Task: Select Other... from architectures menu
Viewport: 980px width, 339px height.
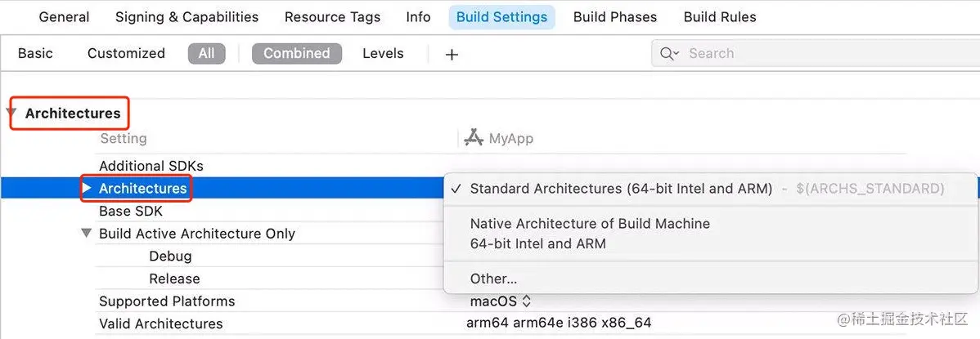Action: point(493,279)
